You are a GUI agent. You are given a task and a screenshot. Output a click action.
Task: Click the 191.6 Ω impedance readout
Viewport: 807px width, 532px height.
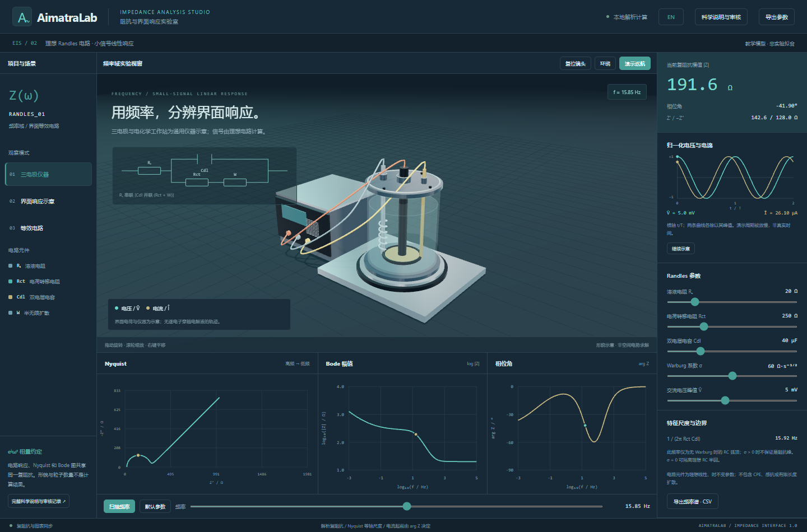coord(699,85)
